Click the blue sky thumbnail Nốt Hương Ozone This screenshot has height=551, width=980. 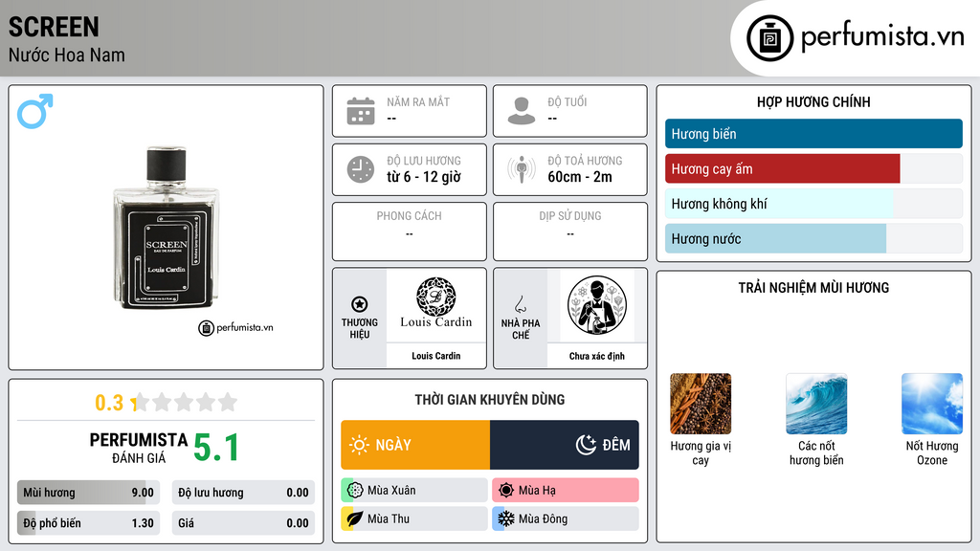[x=932, y=404]
